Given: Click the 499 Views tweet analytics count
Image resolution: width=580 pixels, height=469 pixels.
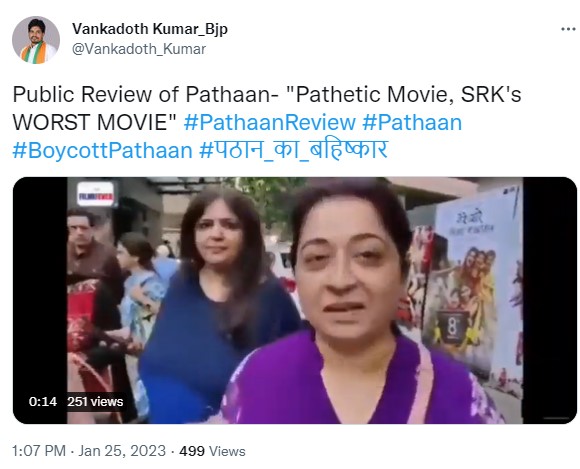Looking at the screenshot, I should point(212,451).
